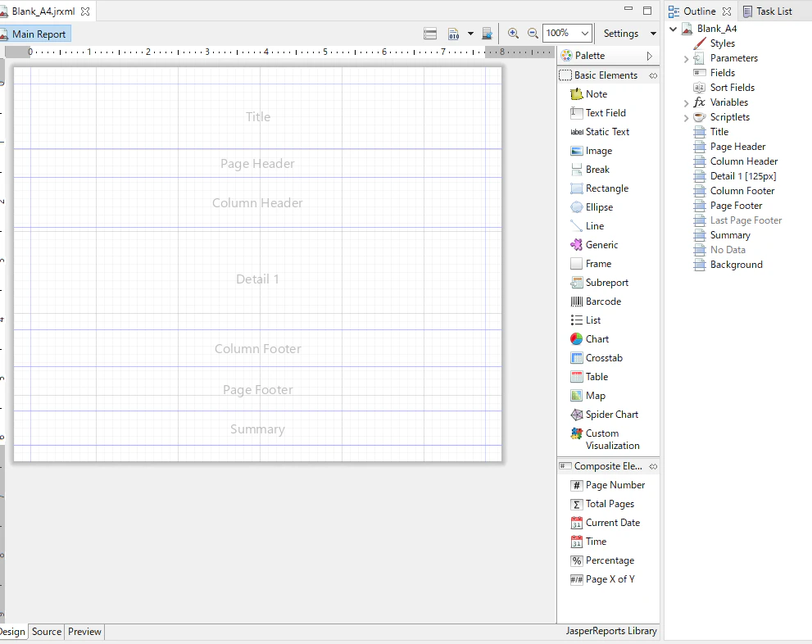Click the save-image icon left of zoom in
812x644 pixels.
coord(488,34)
